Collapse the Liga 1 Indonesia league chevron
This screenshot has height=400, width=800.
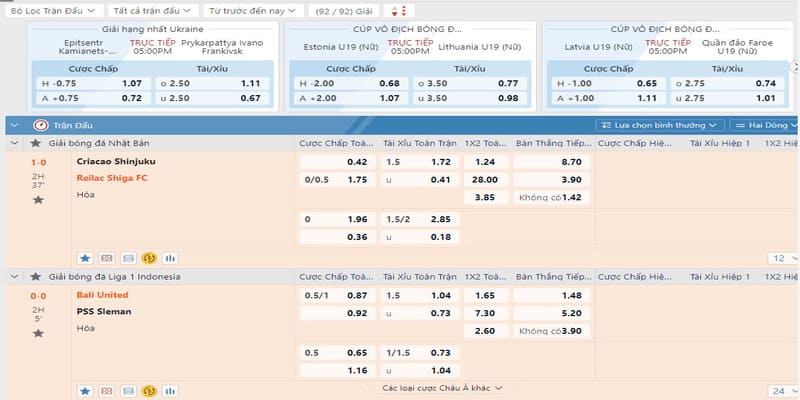(x=14, y=277)
